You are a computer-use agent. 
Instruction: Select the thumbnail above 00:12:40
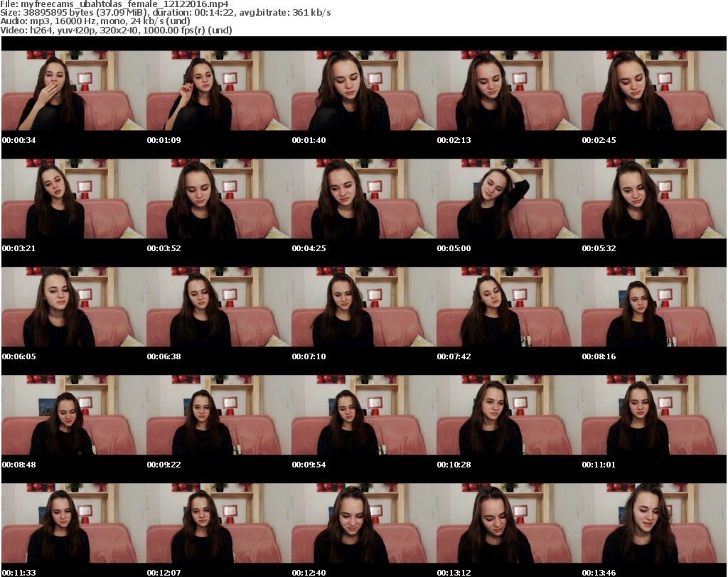pos(363,524)
